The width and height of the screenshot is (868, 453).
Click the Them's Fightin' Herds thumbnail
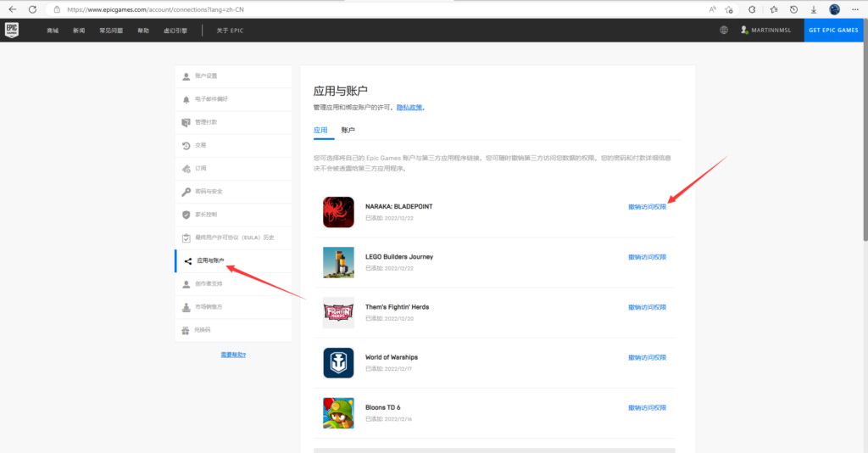[x=338, y=313]
